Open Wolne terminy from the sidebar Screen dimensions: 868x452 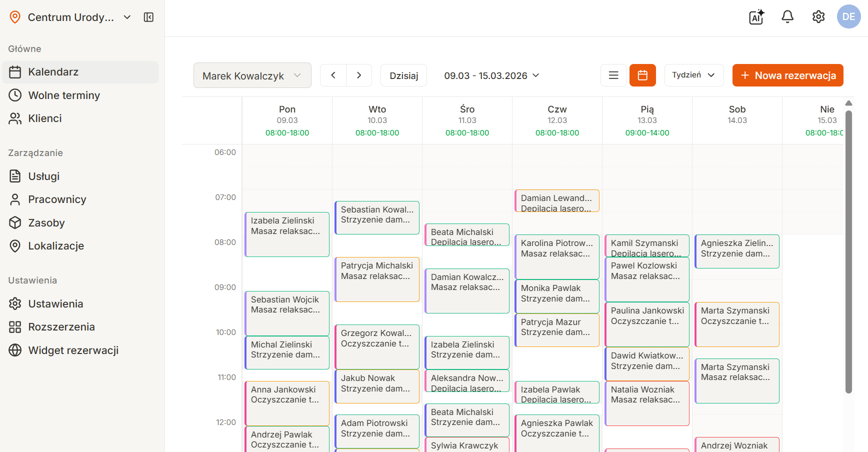click(63, 95)
